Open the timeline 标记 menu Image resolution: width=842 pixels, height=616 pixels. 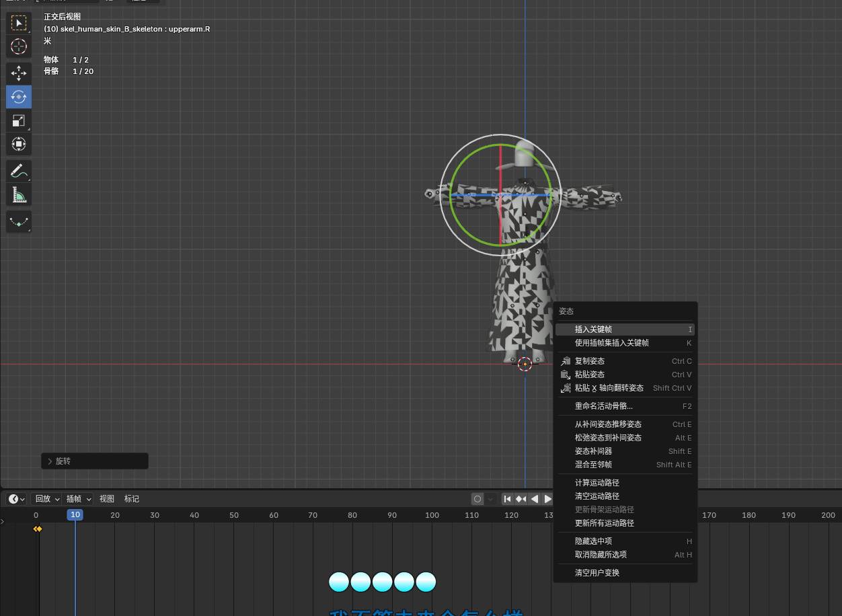(132, 499)
